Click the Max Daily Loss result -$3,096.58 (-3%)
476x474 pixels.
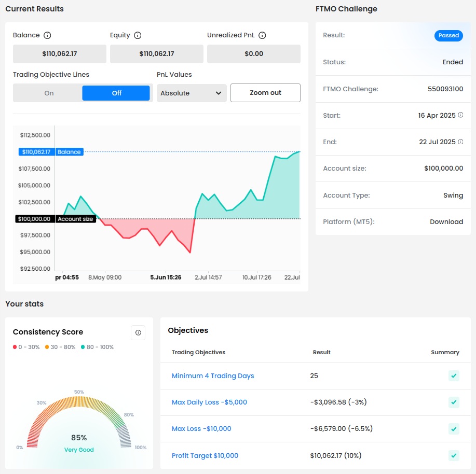[338, 402]
